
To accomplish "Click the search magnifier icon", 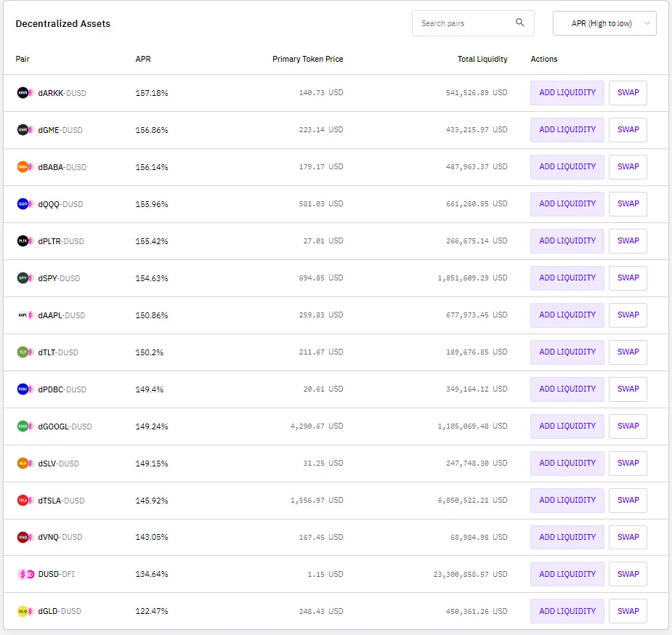I will coord(519,23).
